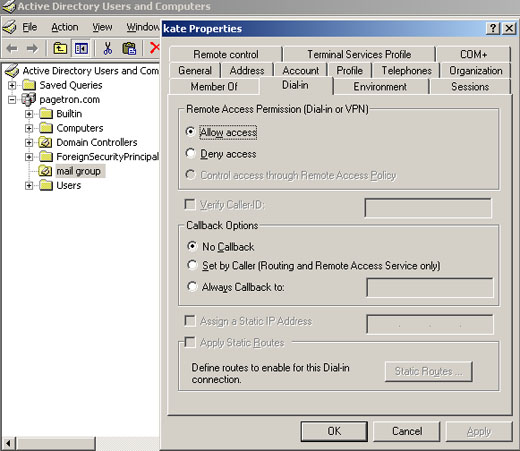Click the MMC icon beside File menu
Viewport: 520px width, 451px height.
pyautogui.click(x=9, y=27)
